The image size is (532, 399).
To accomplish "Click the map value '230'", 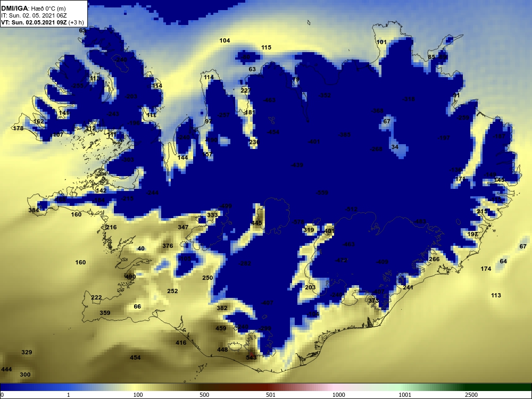I will point(254,142).
